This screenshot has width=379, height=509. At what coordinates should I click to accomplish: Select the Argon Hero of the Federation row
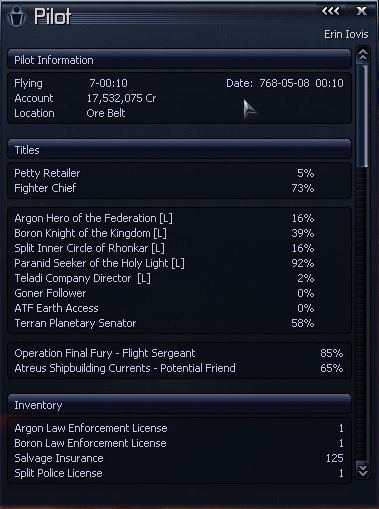[x=179, y=218]
